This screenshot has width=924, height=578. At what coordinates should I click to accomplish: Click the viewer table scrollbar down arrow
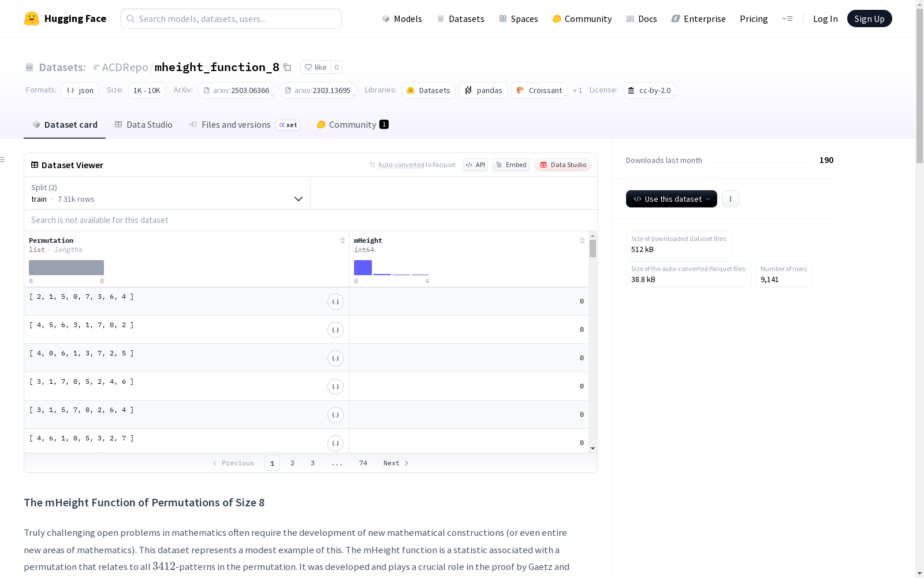(593, 449)
